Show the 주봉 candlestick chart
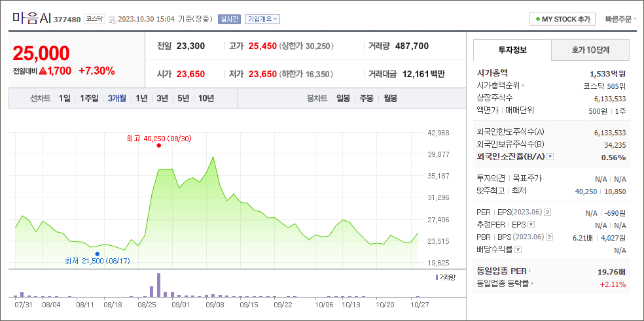Image resolution: width=644 pixels, height=321 pixels. click(x=367, y=99)
